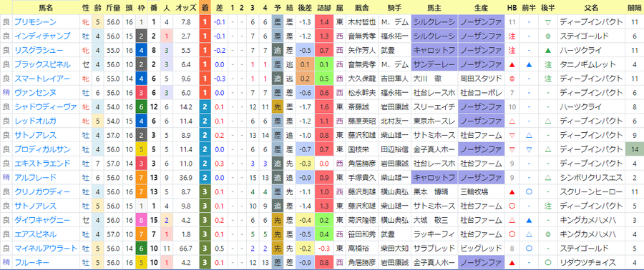Click the 66.7 odds value
The height and width of the screenshot is (270, 644).
[x=185, y=249]
